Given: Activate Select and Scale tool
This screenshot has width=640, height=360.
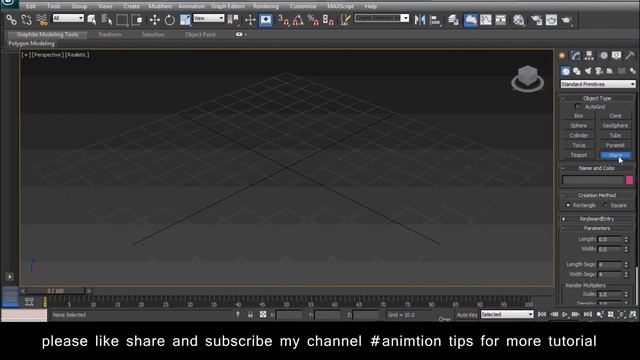Looking at the screenshot, I should tap(185, 20).
